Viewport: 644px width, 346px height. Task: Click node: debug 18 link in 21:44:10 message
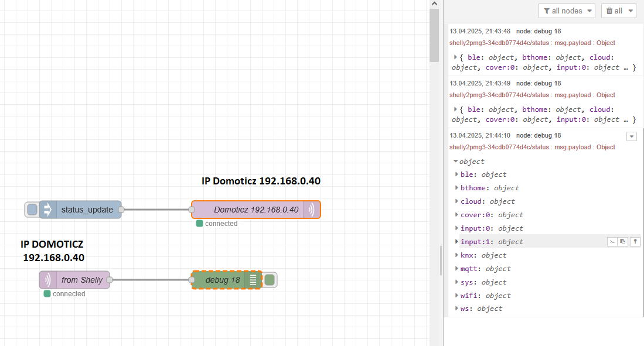click(x=539, y=135)
